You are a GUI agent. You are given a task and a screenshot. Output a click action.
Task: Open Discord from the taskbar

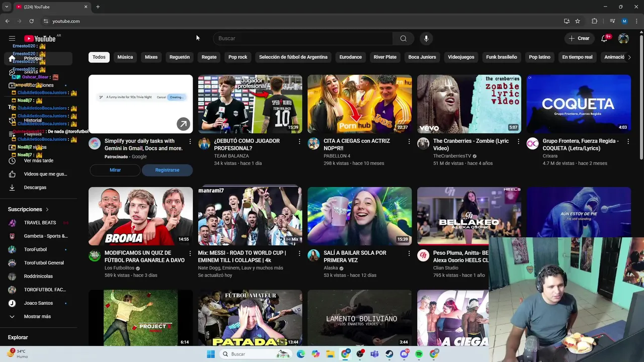tap(404, 354)
